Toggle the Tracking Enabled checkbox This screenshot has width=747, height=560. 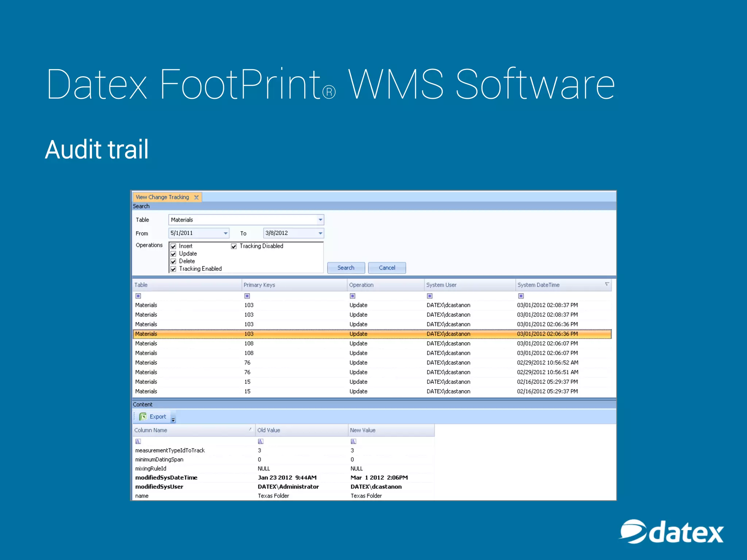(174, 269)
